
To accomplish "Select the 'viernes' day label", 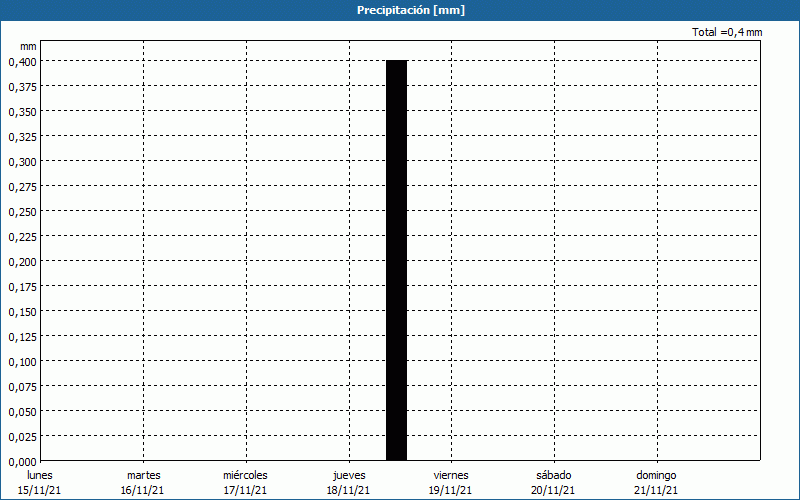I will (x=451, y=475).
